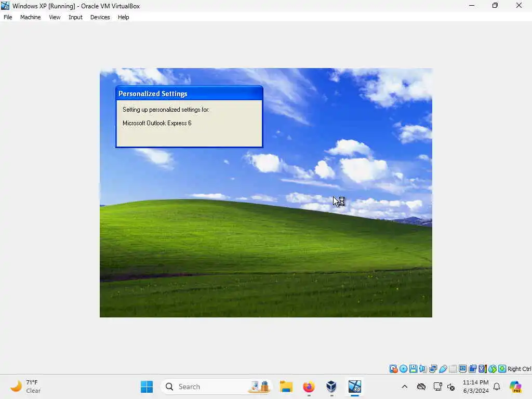The height and width of the screenshot is (399, 532).
Task: Click the network adapters status icon
Action: point(433,369)
